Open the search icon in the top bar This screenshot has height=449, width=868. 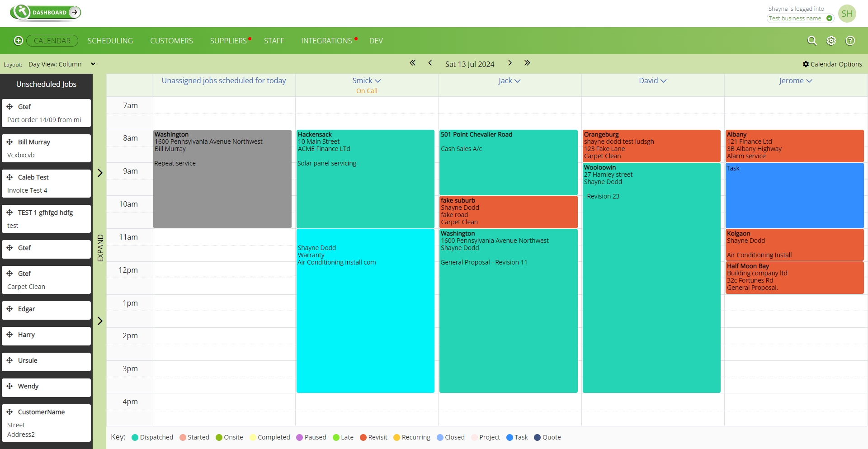coord(812,41)
